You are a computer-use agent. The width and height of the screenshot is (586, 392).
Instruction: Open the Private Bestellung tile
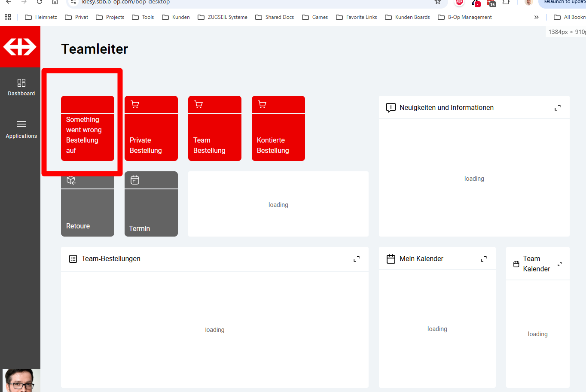(151, 137)
